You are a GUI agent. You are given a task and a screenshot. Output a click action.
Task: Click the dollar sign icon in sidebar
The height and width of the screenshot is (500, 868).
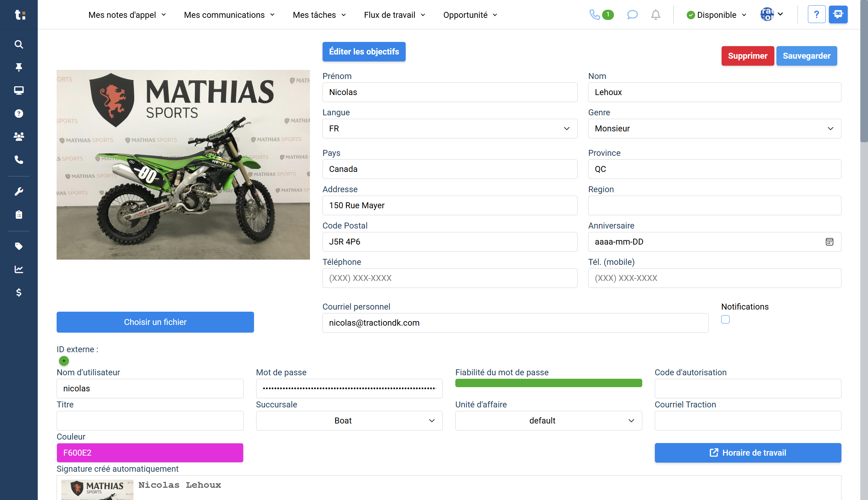19,292
